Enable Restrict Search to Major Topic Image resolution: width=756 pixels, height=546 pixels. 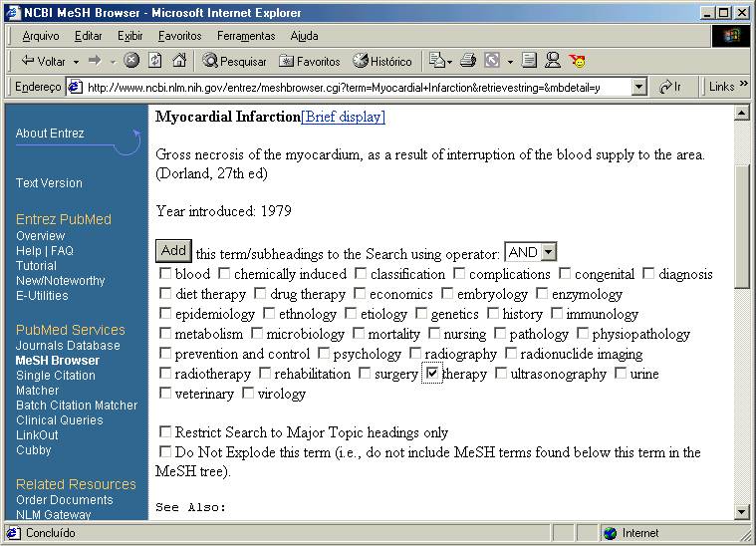click(x=165, y=431)
